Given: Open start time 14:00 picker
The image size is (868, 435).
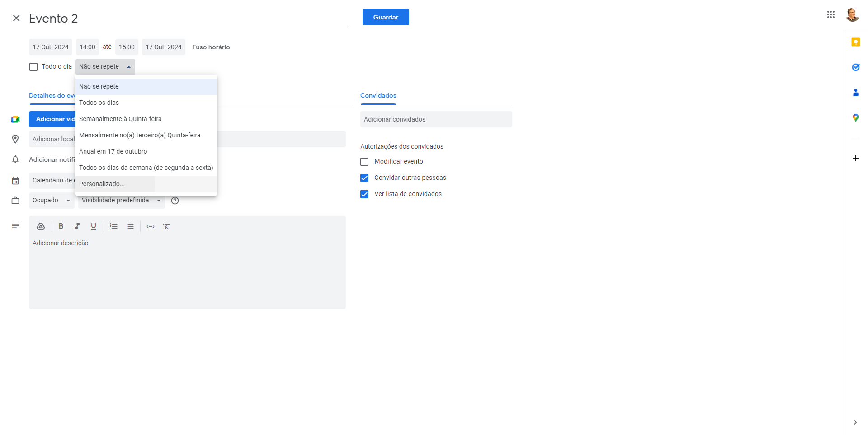Looking at the screenshot, I should click(87, 47).
